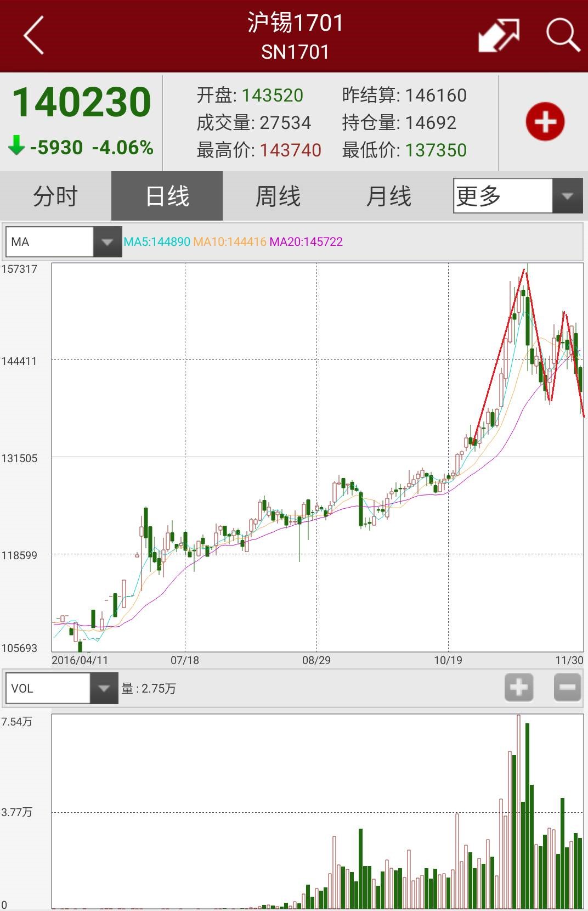Tap the current price 140230

point(82,103)
